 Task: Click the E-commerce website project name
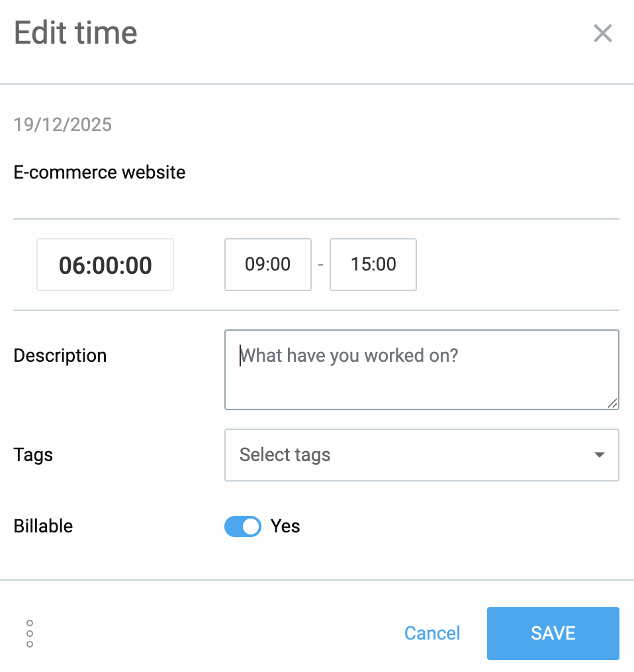coord(99,172)
